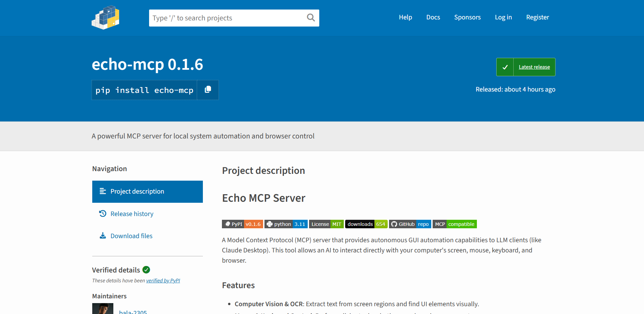Click the echo-mcp 0.1.6 title

pyautogui.click(x=147, y=65)
